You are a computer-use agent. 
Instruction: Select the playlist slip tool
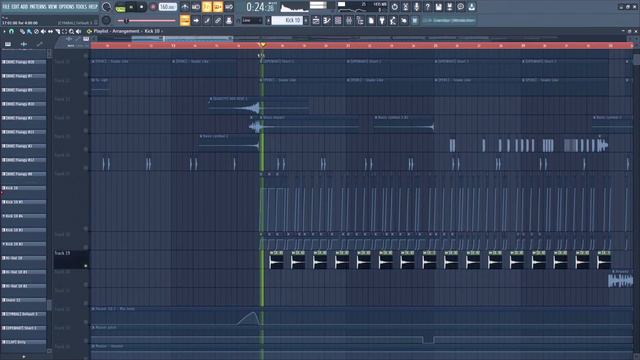point(50,31)
